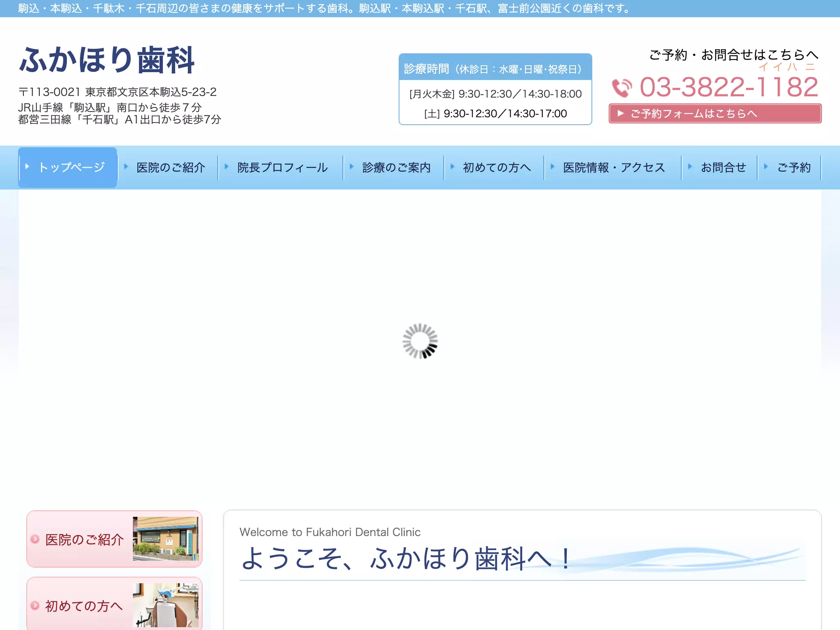Click the clinic exterior photo thumbnail

tap(165, 539)
